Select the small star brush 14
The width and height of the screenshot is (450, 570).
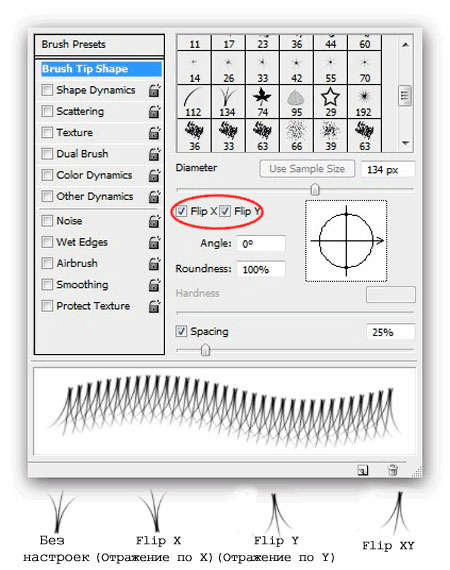tap(194, 68)
